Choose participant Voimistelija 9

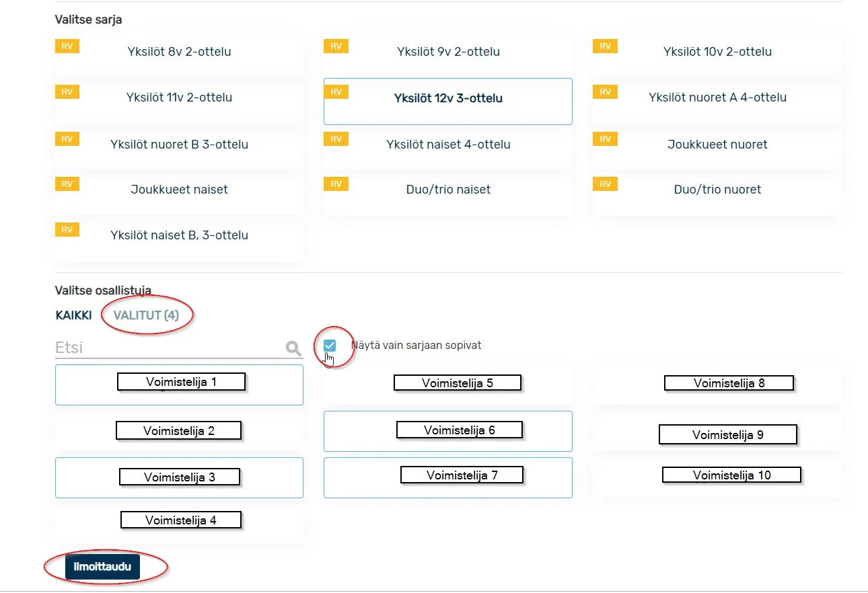[717, 431]
